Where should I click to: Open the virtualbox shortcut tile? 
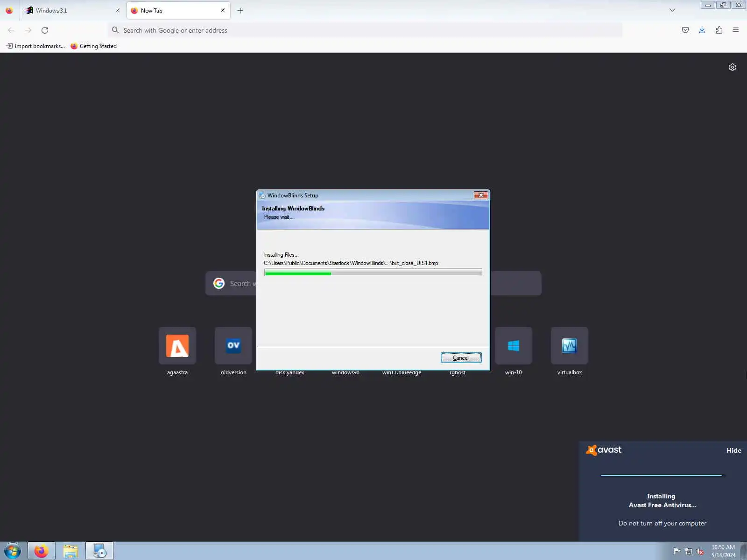click(570, 346)
